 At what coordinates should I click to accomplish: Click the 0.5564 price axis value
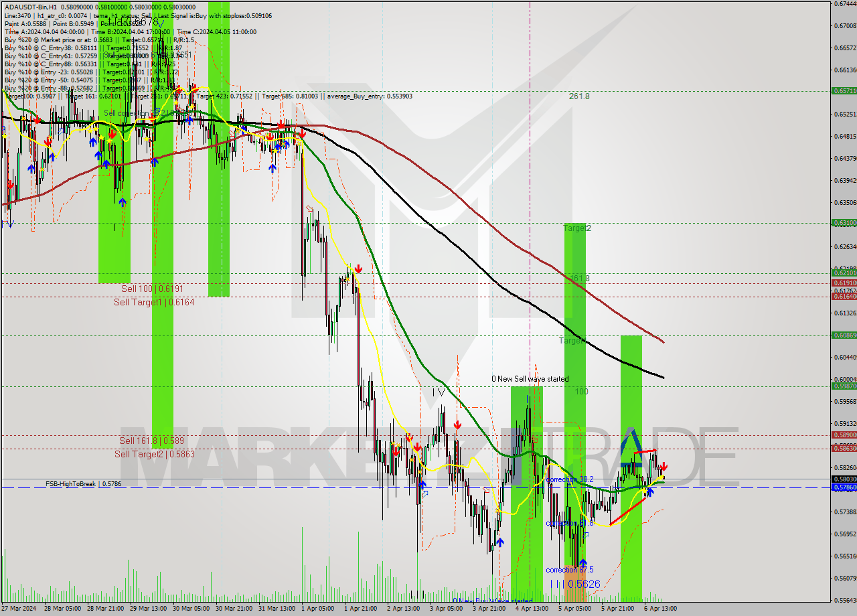845,600
